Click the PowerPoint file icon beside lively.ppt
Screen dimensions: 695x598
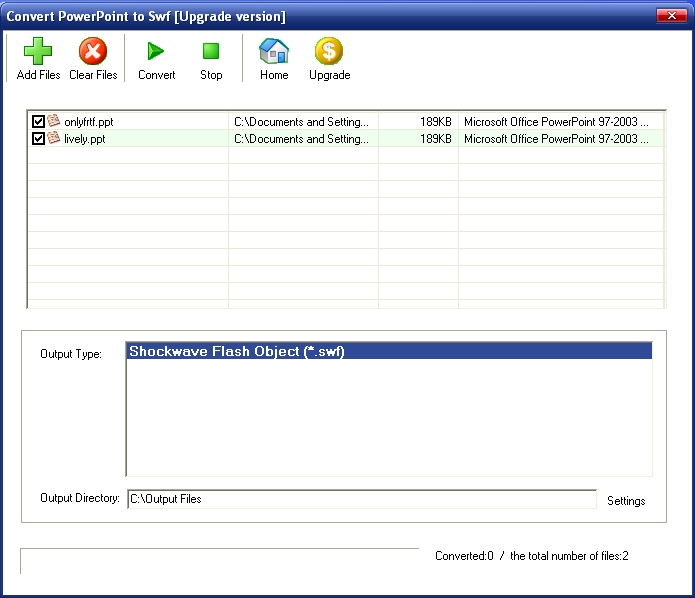tap(54, 138)
